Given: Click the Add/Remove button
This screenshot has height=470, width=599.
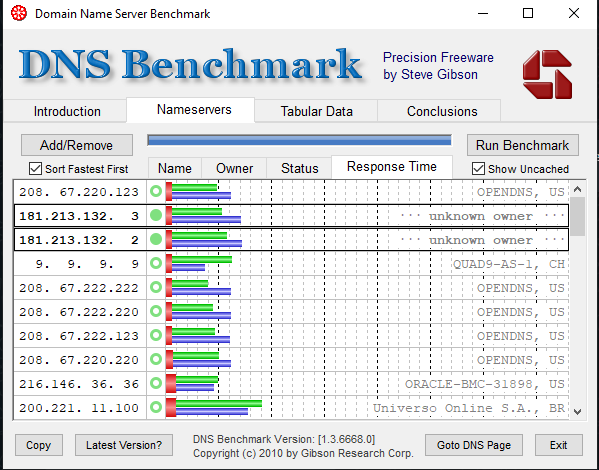Looking at the screenshot, I should click(77, 145).
